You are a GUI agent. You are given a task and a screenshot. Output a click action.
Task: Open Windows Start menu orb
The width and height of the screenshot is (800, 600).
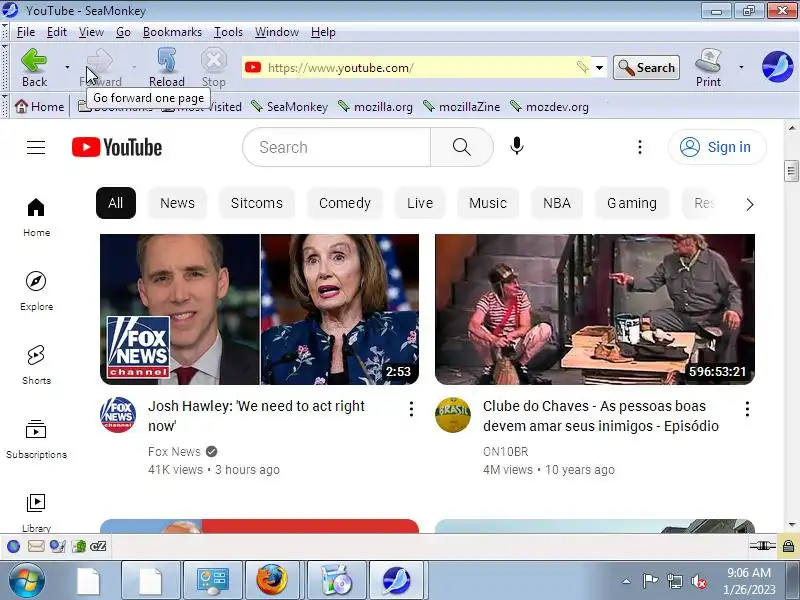(27, 581)
